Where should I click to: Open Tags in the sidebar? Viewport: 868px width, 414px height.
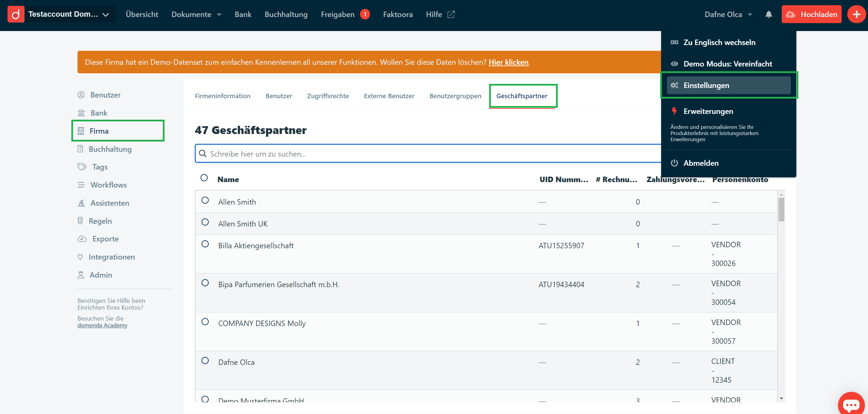click(x=99, y=167)
